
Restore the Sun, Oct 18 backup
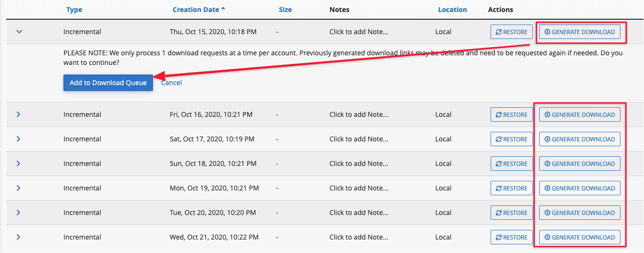(x=511, y=164)
